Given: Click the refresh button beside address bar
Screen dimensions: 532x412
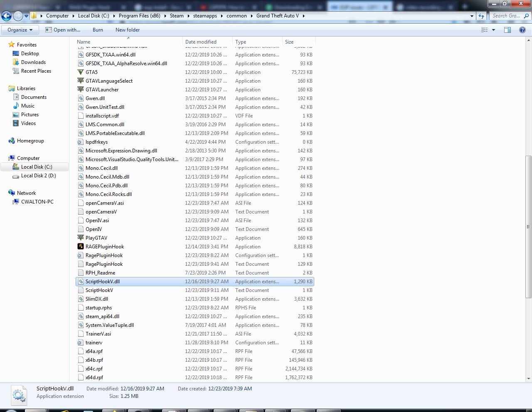Looking at the screenshot, I should point(481,16).
